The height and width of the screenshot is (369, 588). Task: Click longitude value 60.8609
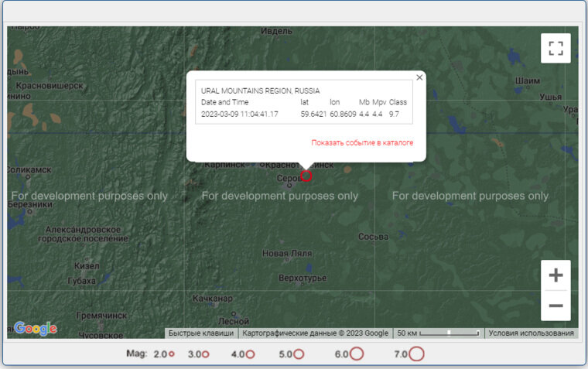pyautogui.click(x=343, y=114)
